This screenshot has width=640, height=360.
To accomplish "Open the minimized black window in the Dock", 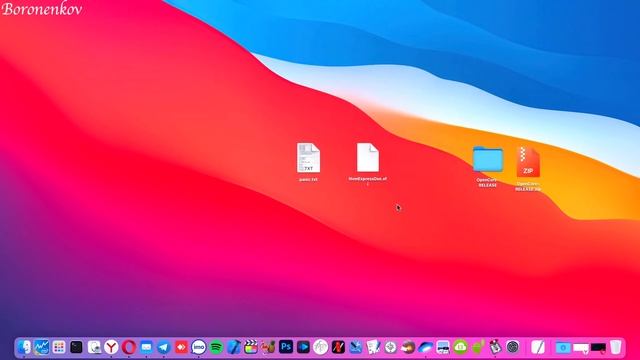I will coord(598,348).
